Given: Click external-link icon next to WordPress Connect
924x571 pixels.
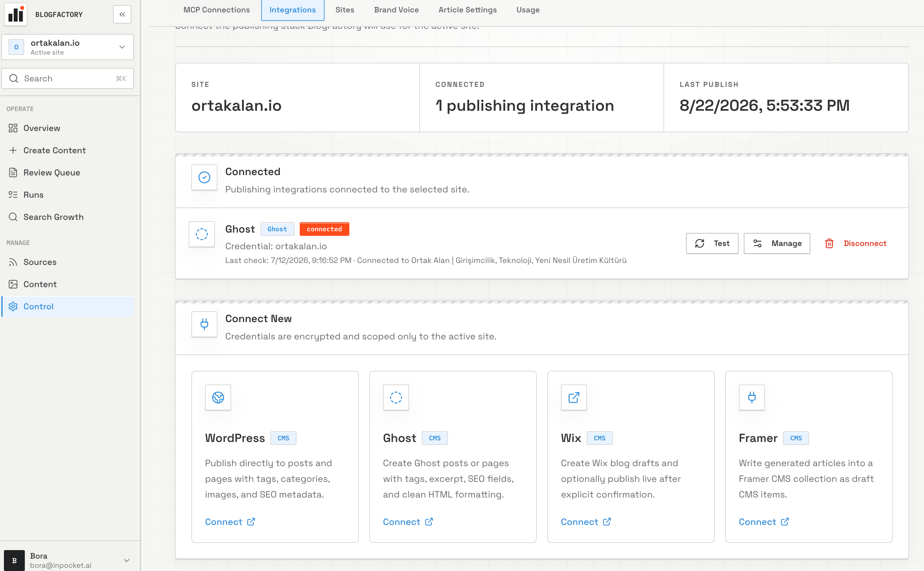Looking at the screenshot, I should [251, 522].
